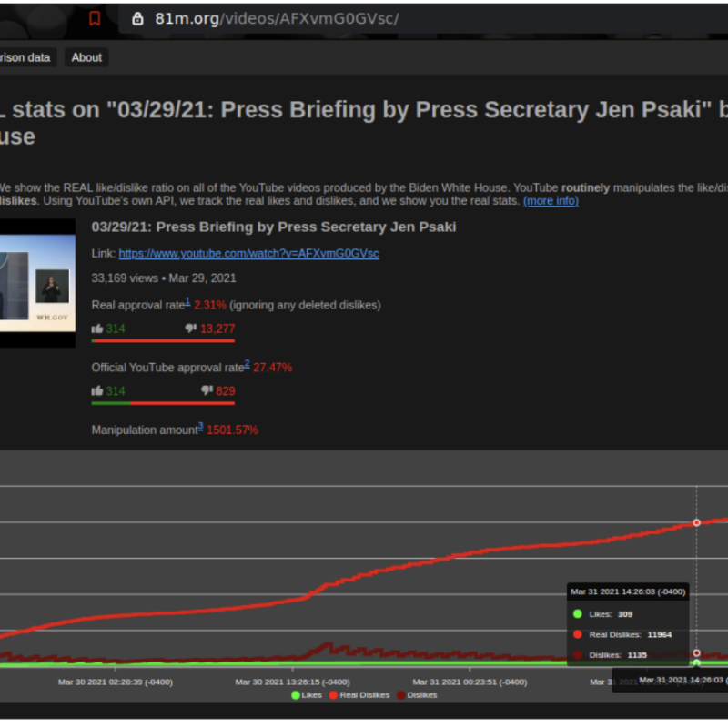Image resolution: width=728 pixels, height=728 pixels.
Task: Click thumbs-down icon beside 829
Action: coord(207,391)
